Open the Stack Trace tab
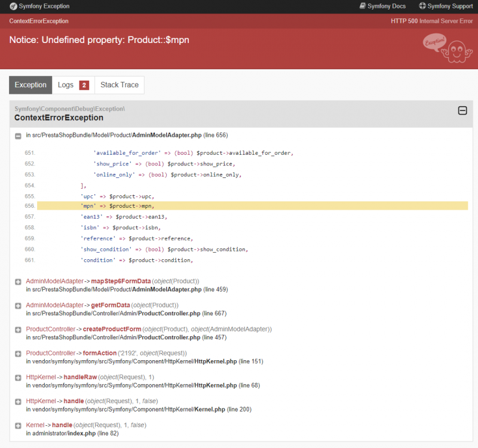This screenshot has width=478, height=448. point(119,85)
